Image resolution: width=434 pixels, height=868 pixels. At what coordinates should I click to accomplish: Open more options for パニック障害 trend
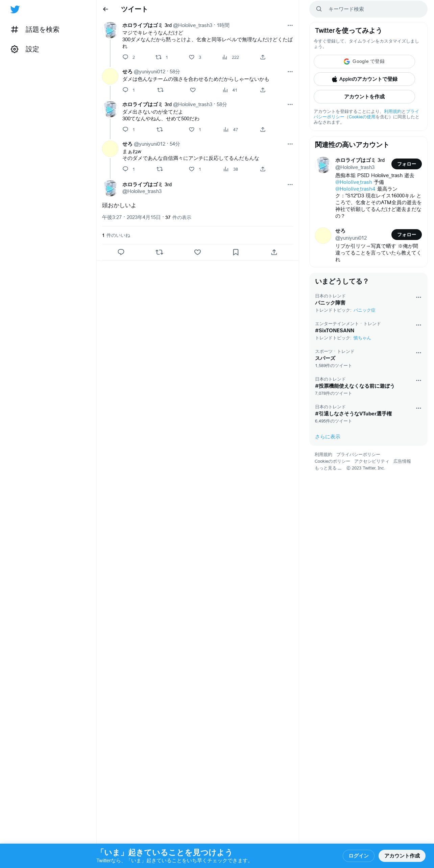pos(418,297)
